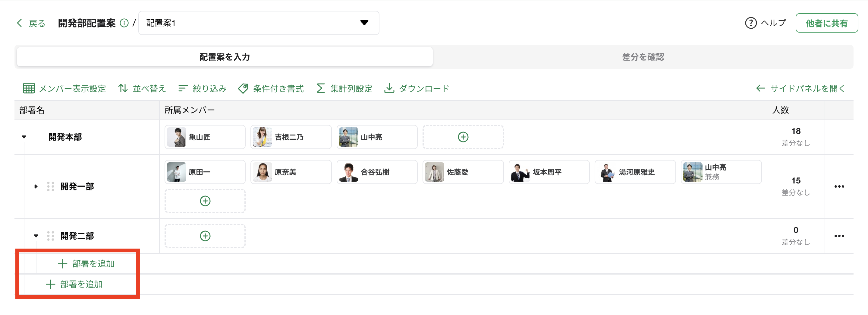This screenshot has height=315, width=868.
Task: Add a member to 開発二部 with plus
Action: click(x=205, y=236)
